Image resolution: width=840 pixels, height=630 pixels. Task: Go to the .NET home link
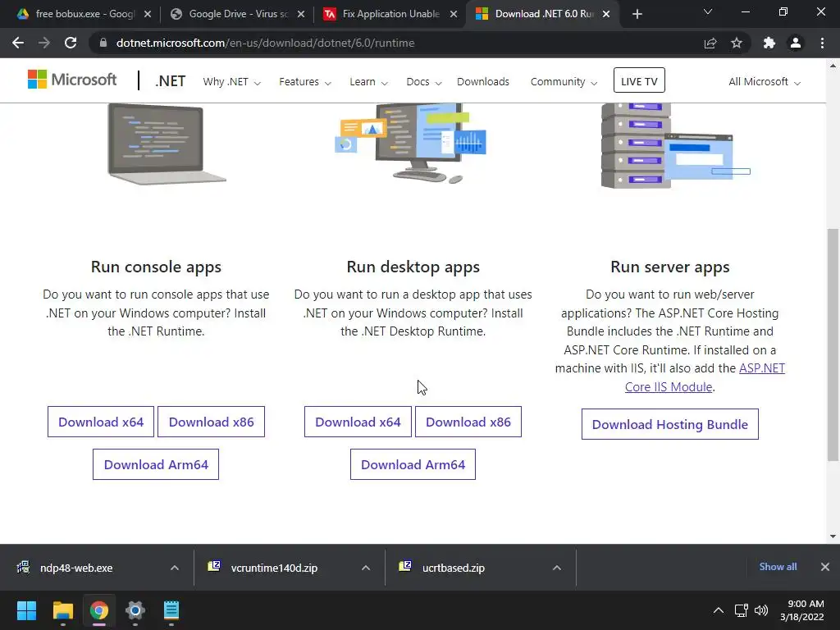coord(171,81)
